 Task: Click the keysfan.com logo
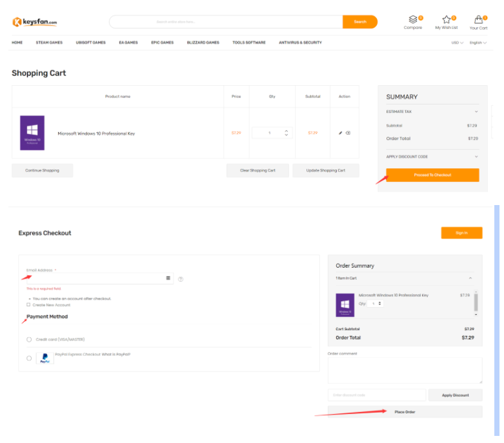pos(35,22)
